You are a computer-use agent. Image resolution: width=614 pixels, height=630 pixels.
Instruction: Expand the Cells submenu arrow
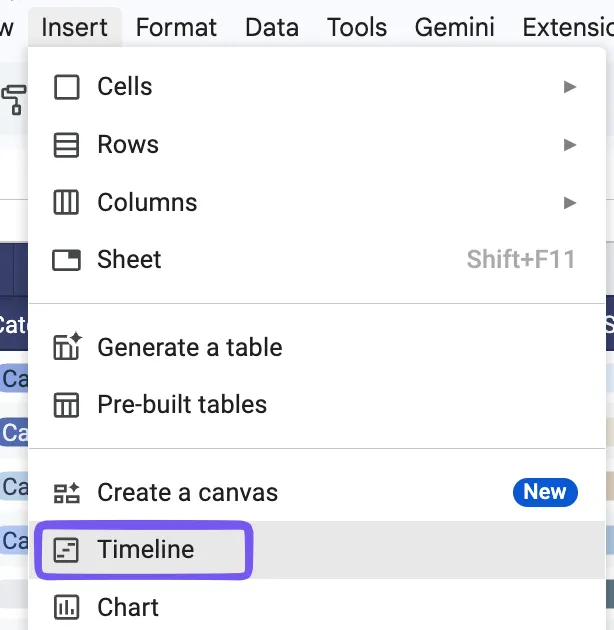tap(570, 87)
